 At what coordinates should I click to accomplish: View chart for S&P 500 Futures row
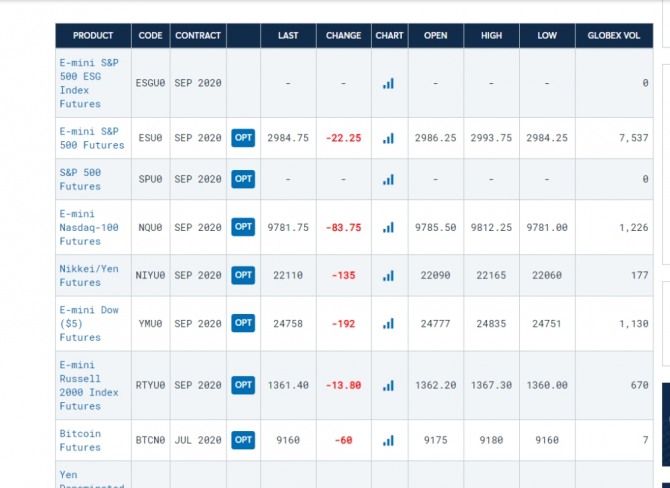pyautogui.click(x=388, y=179)
